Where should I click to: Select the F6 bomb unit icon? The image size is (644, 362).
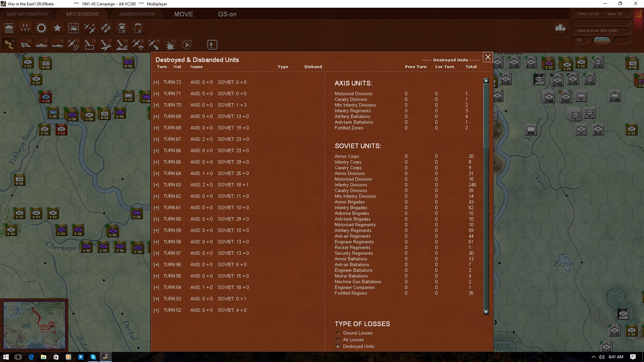click(x=90, y=45)
